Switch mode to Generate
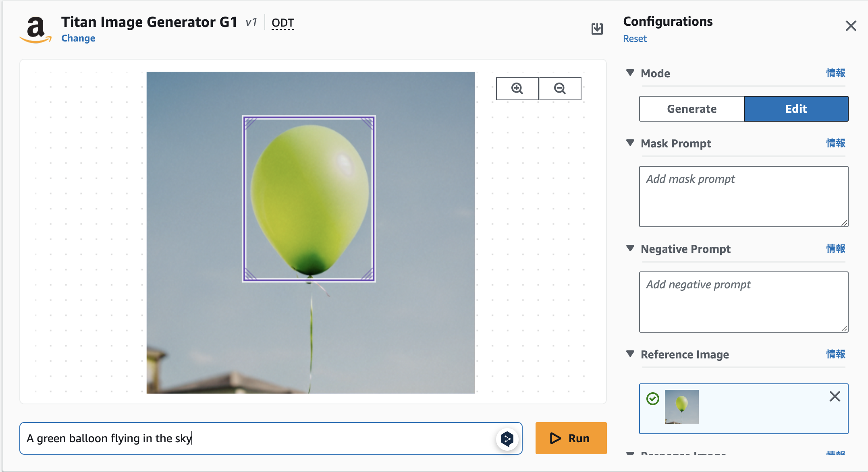The image size is (868, 472). pyautogui.click(x=691, y=109)
